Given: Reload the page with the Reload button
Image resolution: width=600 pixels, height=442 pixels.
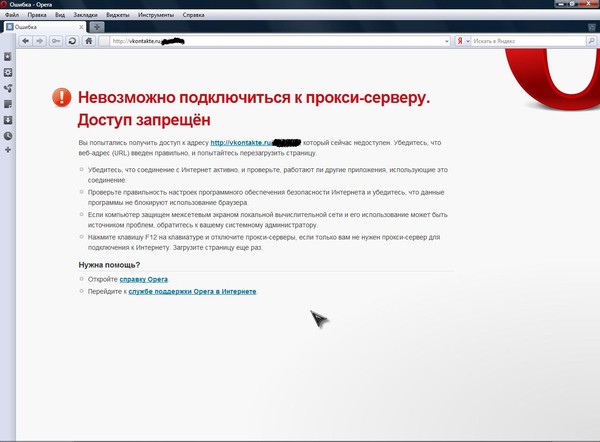Looking at the screenshot, I should point(72,41).
